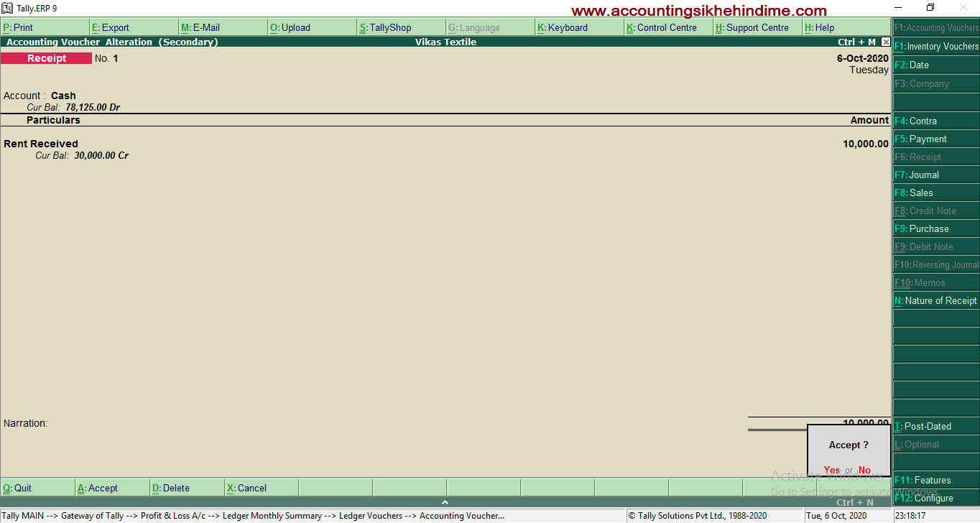This screenshot has height=523, width=980.
Task: Open Control Centre
Action: [668, 27]
